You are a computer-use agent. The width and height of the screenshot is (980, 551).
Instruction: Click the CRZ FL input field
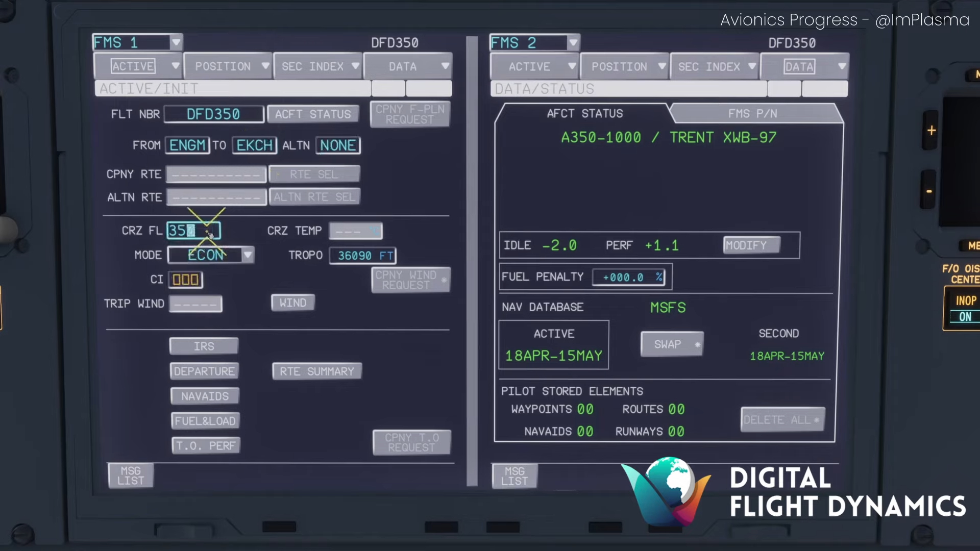(x=193, y=231)
